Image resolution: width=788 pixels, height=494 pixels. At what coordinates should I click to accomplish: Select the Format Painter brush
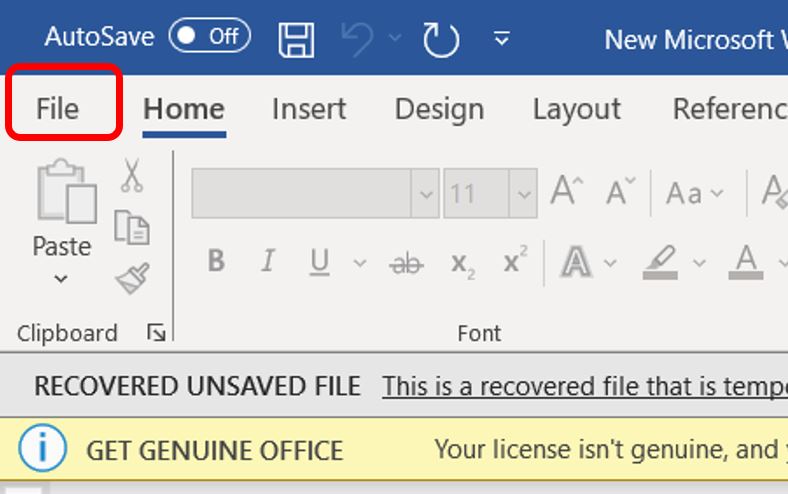[x=132, y=279]
